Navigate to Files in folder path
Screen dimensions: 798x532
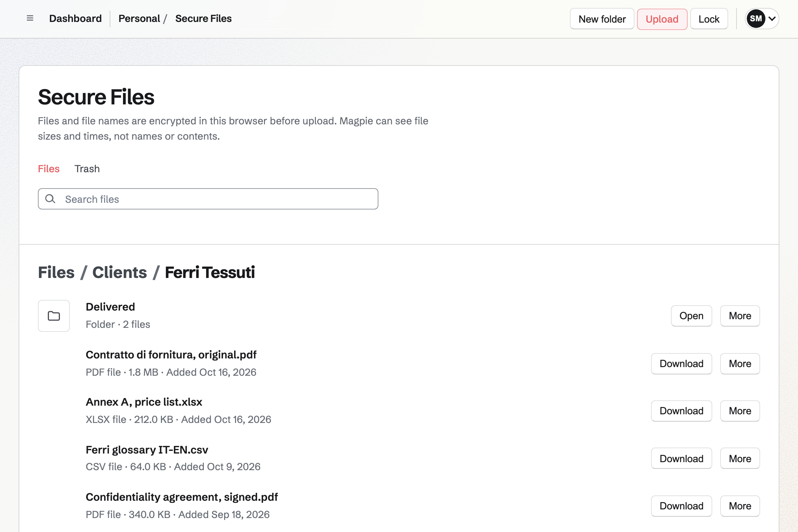coord(56,272)
